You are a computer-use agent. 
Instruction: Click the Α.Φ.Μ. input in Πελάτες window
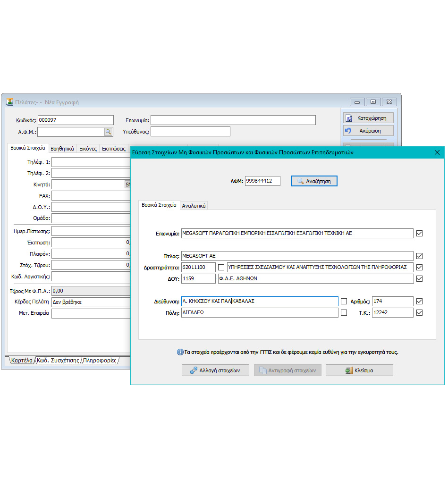(71, 132)
